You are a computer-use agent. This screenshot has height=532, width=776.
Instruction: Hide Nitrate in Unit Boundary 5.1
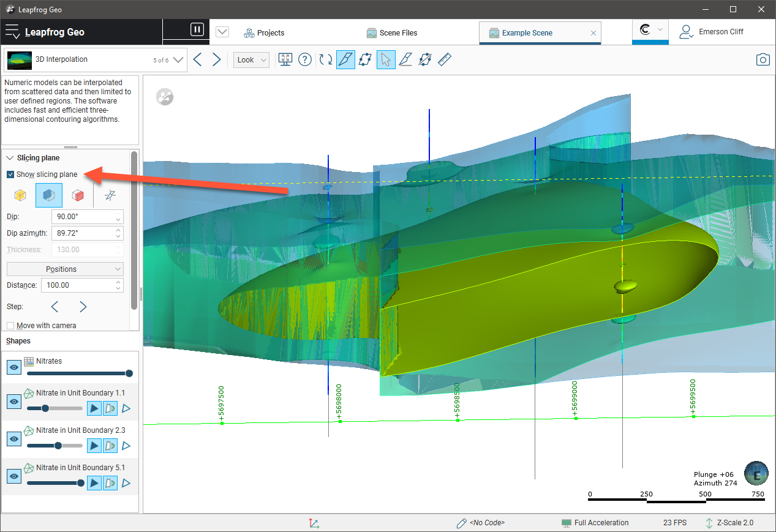(x=14, y=476)
